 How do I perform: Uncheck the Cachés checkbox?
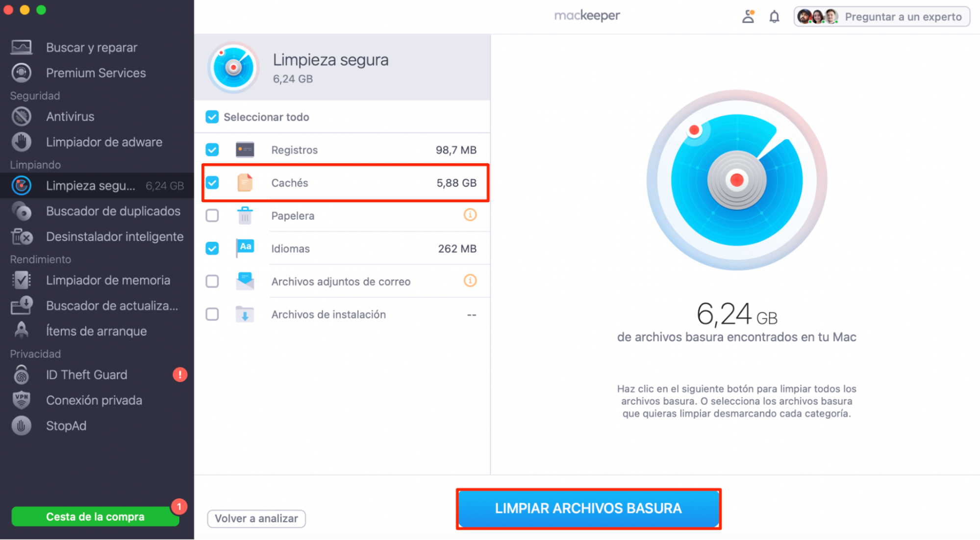coord(212,182)
